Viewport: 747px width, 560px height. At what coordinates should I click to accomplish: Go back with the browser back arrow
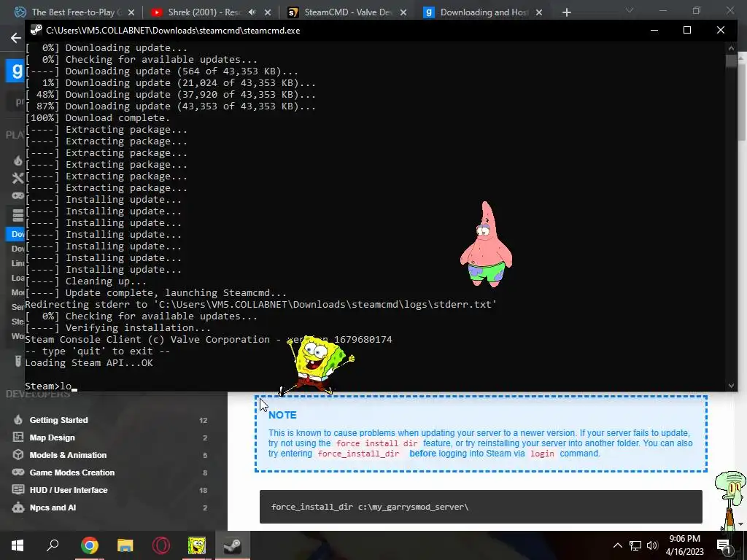click(x=16, y=38)
